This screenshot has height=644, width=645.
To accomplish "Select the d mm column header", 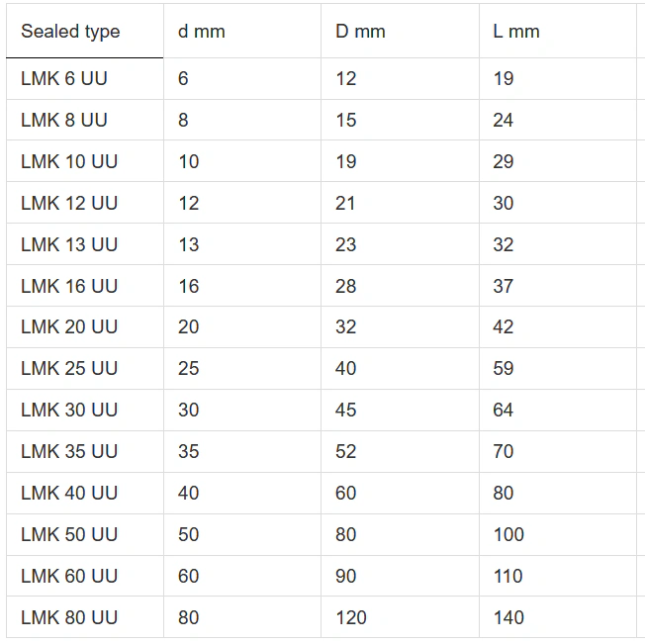I will 202,32.
